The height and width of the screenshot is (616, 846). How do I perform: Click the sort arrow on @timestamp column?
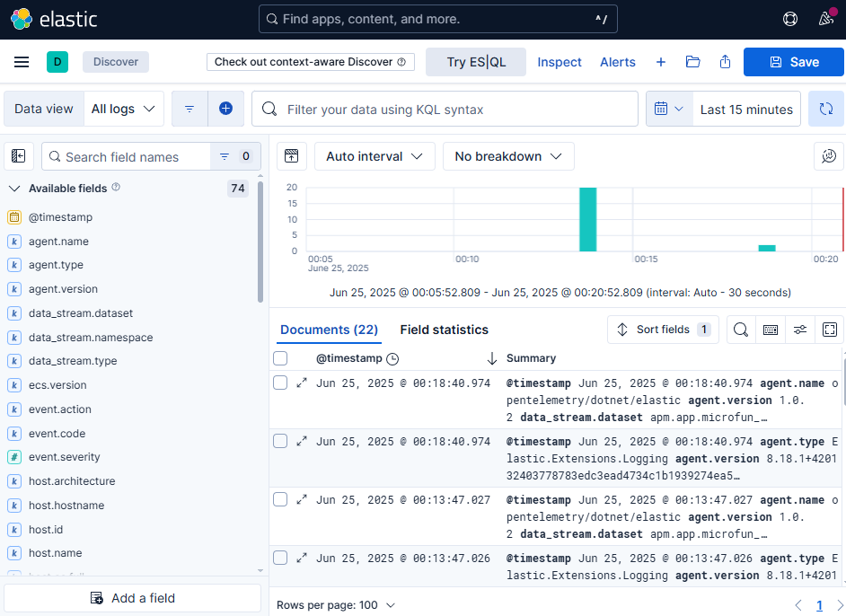coord(491,358)
